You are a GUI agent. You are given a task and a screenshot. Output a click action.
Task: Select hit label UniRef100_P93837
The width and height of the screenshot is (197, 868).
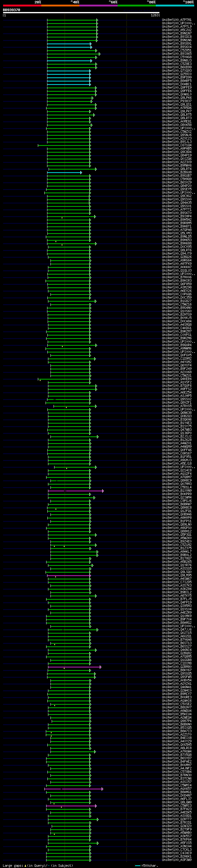(177, 101)
